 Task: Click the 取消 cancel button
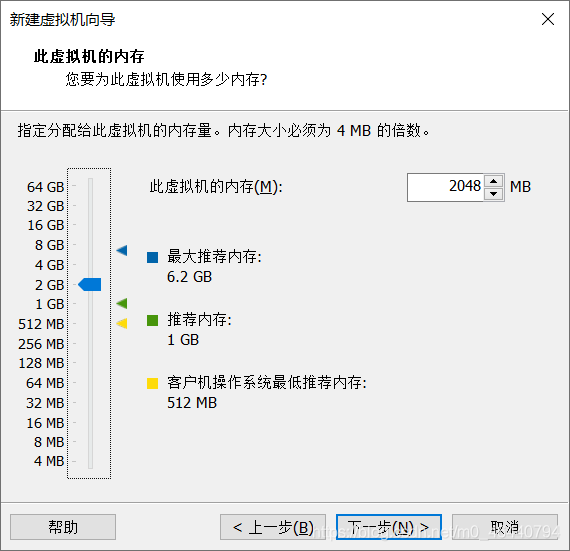[505, 527]
